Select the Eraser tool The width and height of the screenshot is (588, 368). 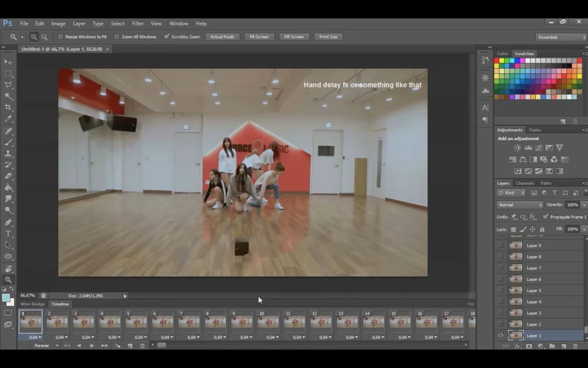tap(8, 176)
